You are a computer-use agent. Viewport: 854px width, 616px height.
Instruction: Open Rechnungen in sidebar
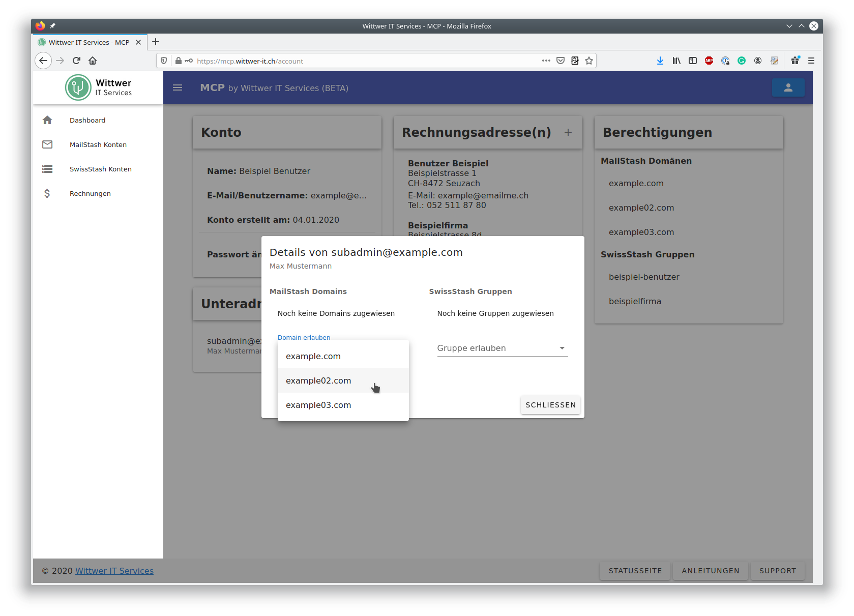90,193
